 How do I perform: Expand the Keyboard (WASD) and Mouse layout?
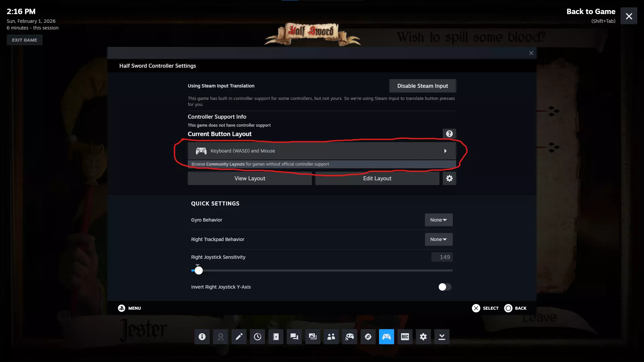[321, 151]
